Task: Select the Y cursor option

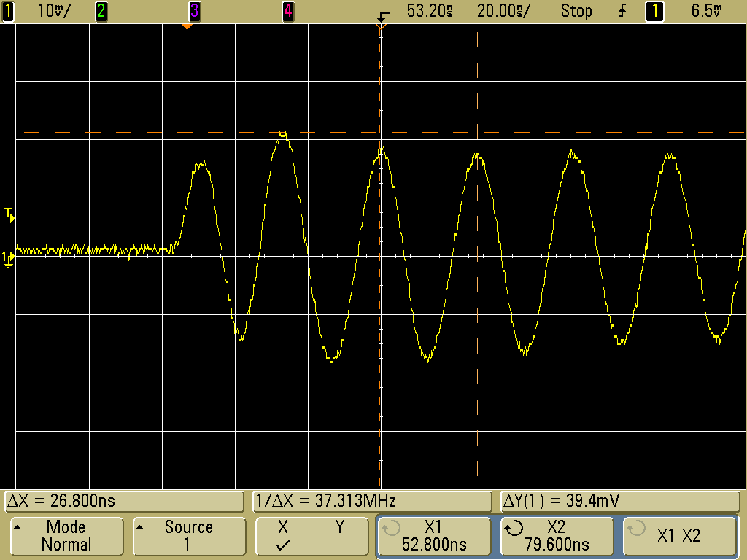Action: click(x=340, y=527)
